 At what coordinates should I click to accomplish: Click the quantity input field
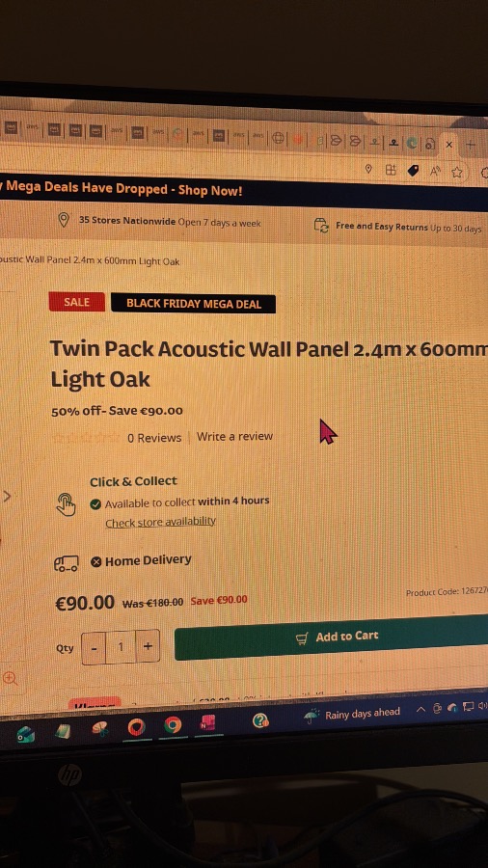[x=121, y=646]
